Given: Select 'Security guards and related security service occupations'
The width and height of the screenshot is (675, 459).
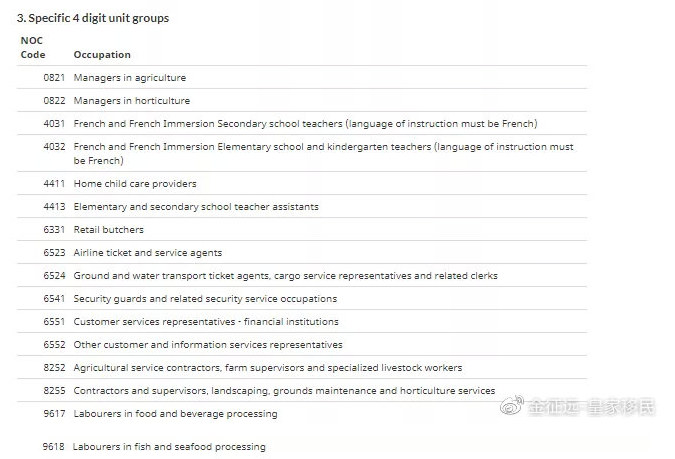Looking at the screenshot, I should (x=205, y=299).
